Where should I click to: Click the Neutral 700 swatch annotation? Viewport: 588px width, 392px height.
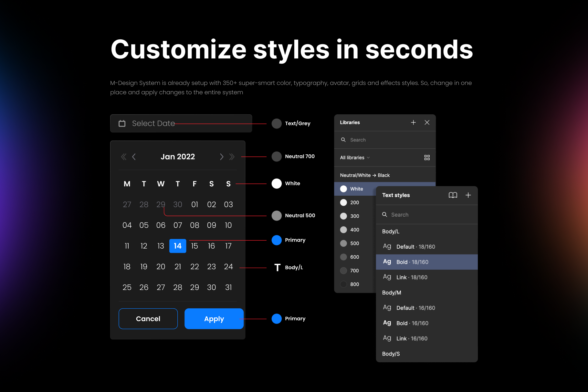[277, 157]
